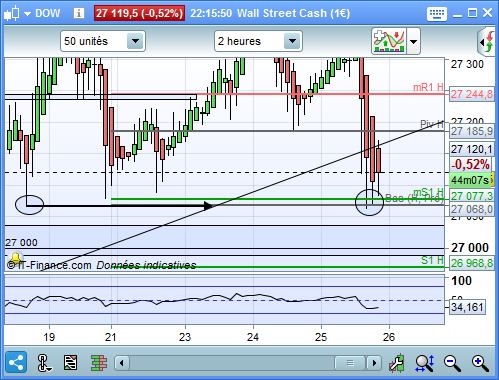
Task: Click the date 25 on time axis
Action: click(321, 337)
